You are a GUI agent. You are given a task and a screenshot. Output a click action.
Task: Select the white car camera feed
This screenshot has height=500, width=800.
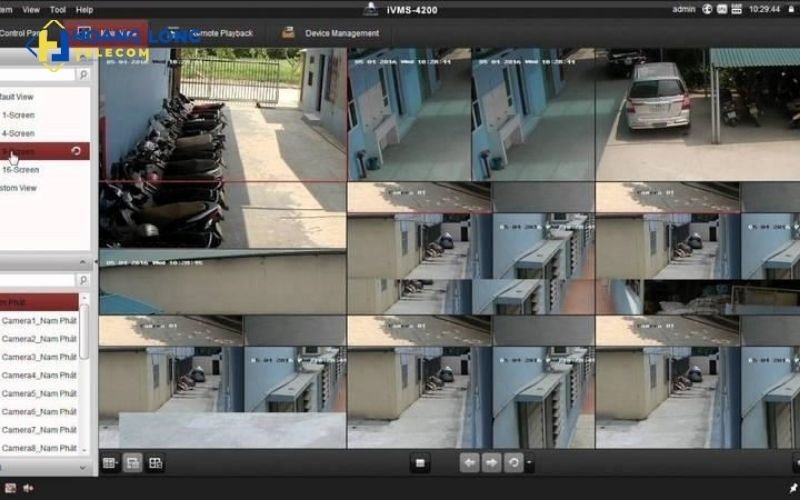pos(698,114)
